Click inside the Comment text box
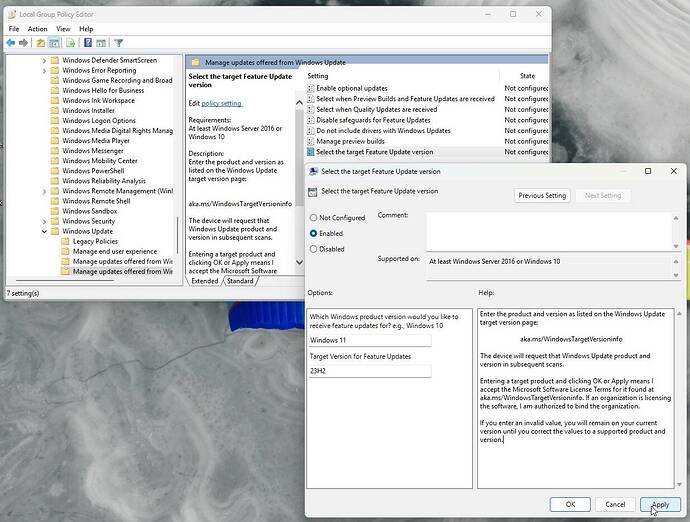This screenshot has width=690, height=522. [549, 231]
